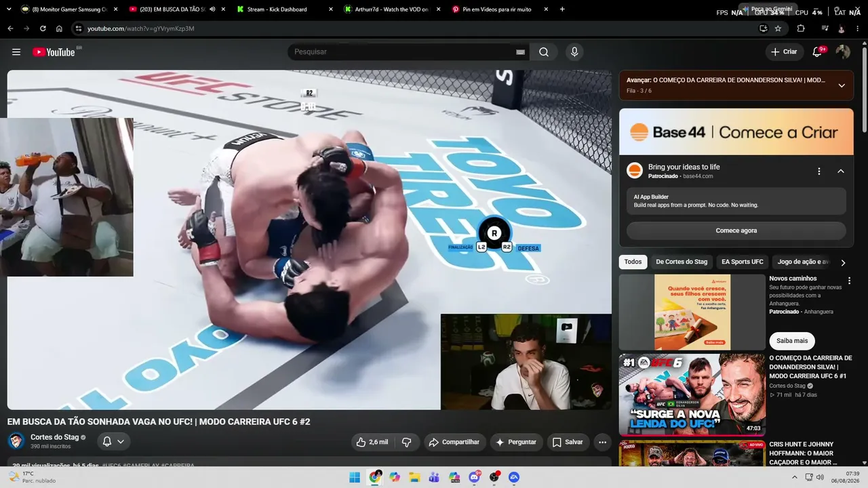868x488 pixels.
Task: Open Cris Hunt e Johnny Hoffmann thumbnail
Action: tap(692, 453)
